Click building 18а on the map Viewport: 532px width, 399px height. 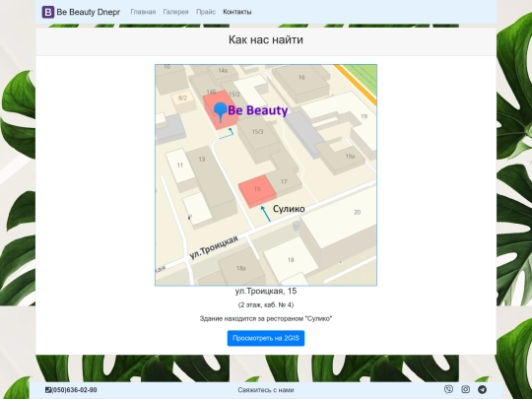(x=241, y=268)
